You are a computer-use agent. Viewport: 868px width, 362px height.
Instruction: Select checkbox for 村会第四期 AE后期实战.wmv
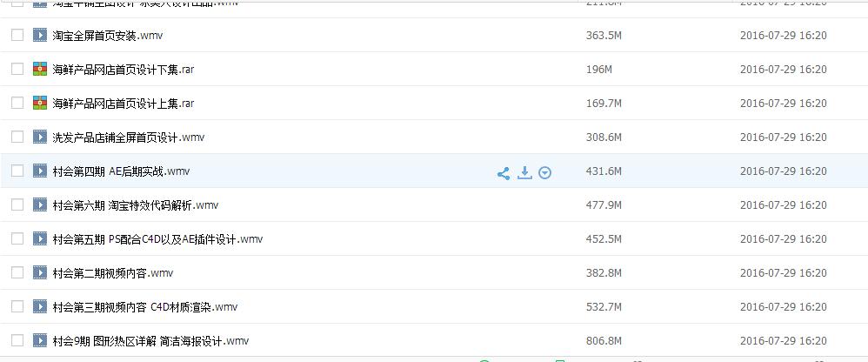[x=17, y=171]
